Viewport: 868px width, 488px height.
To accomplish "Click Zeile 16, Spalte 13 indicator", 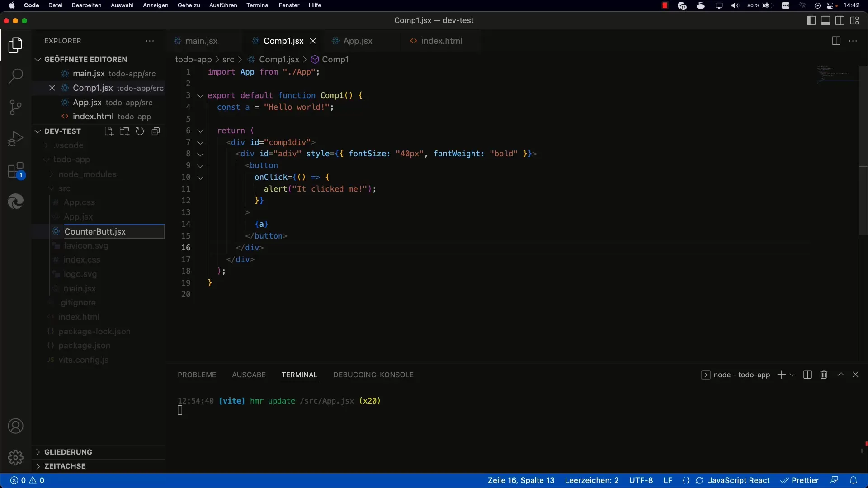I will 521,480.
